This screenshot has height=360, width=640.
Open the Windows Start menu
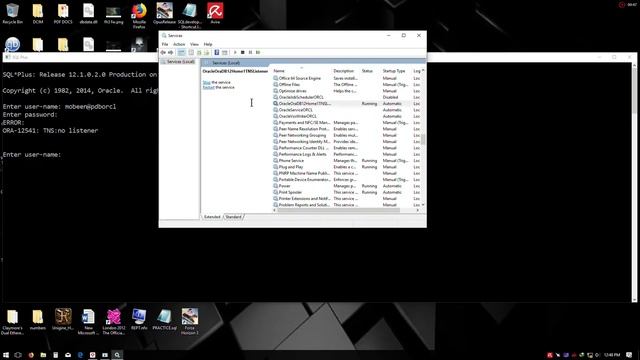pos(6,355)
